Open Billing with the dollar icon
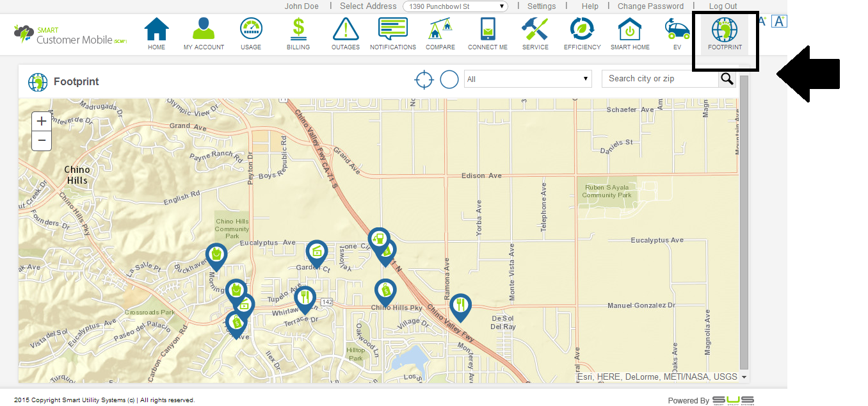868x406 pixels. [298, 34]
